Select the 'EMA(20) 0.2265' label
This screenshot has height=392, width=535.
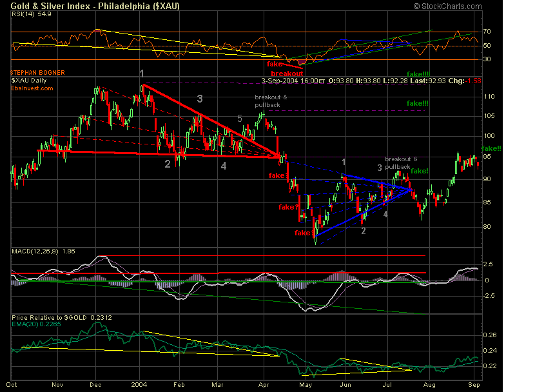pos(36,324)
